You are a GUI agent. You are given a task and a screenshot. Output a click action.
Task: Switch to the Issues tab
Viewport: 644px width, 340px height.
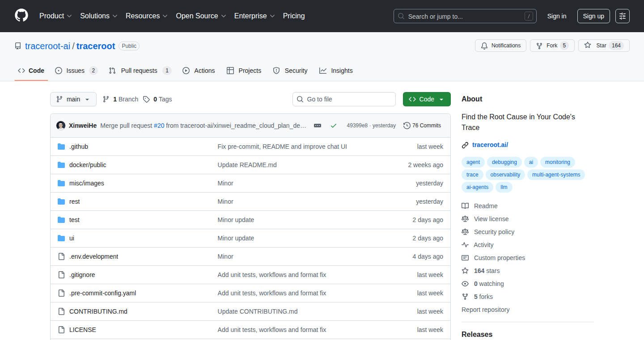pos(76,71)
